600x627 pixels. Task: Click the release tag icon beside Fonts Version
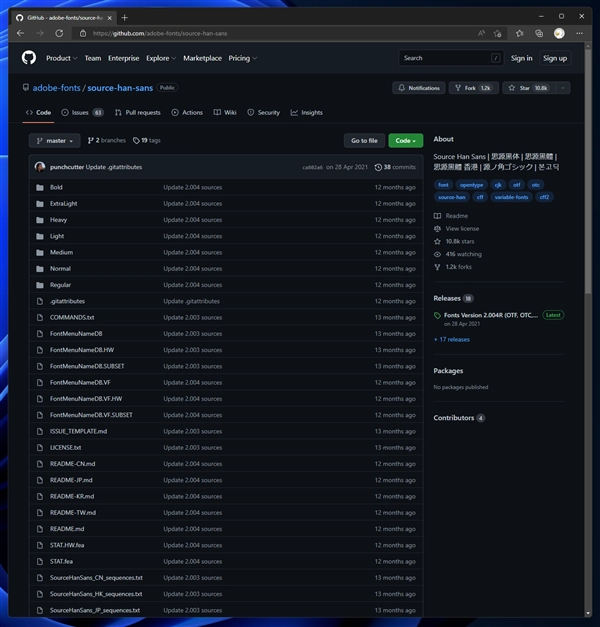pos(438,315)
